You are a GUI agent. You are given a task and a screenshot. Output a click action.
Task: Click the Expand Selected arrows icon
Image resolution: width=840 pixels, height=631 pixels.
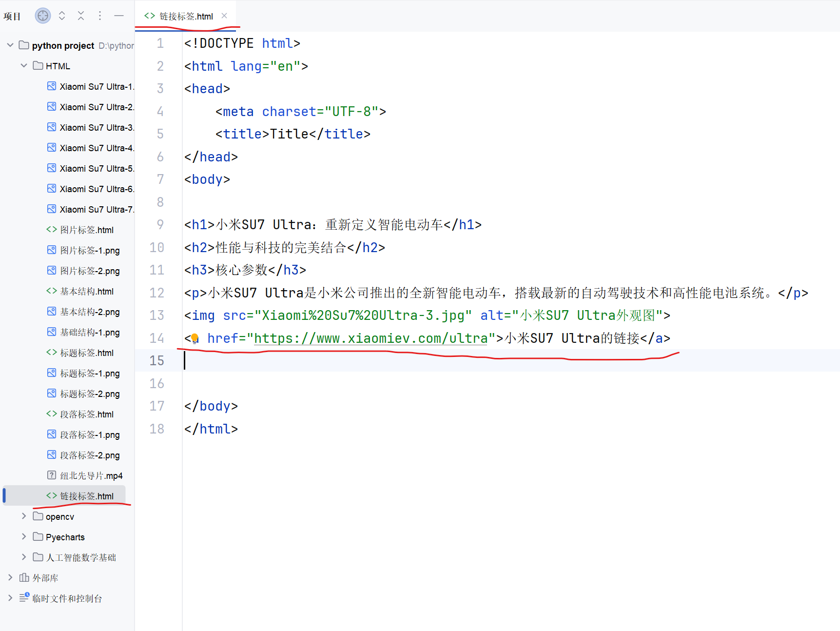(62, 16)
